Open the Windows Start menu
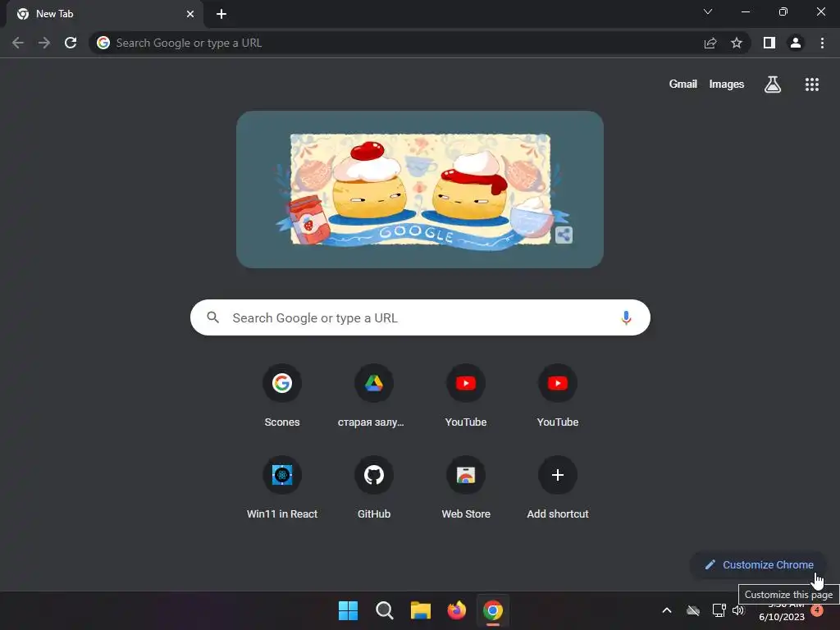The image size is (840, 630). 348,610
